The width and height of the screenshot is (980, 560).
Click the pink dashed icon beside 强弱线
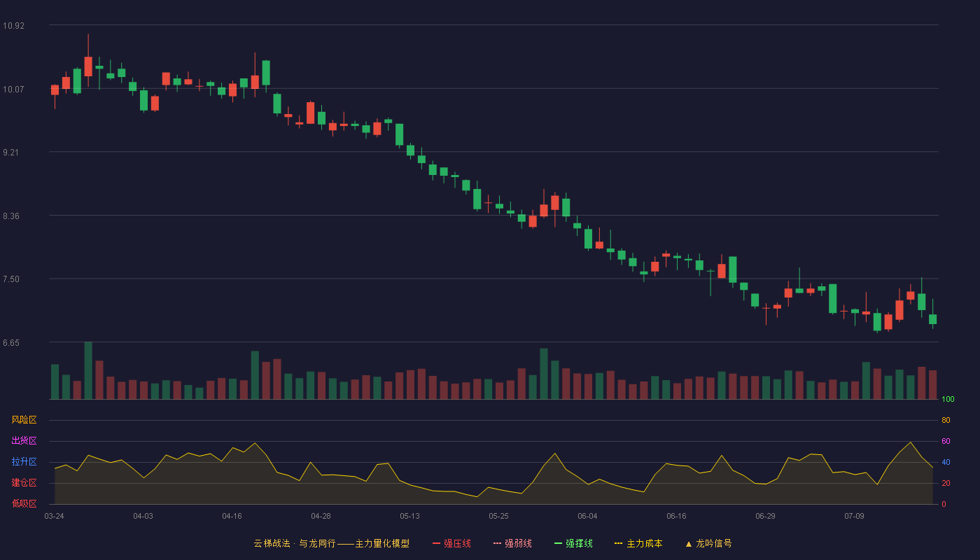(498, 543)
